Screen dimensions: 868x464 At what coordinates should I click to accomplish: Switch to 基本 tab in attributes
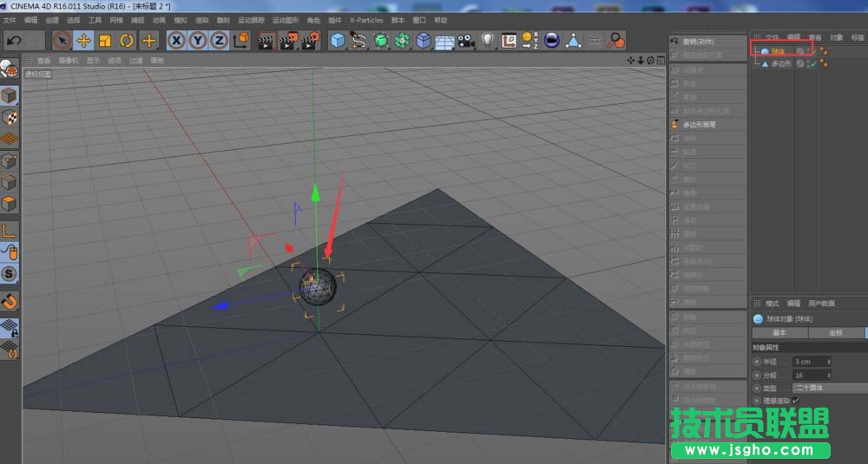(x=779, y=333)
